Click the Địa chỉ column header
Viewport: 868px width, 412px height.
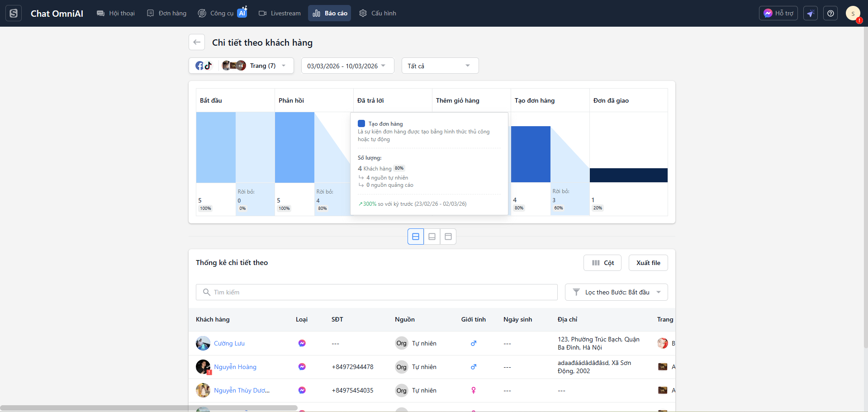[568, 319]
